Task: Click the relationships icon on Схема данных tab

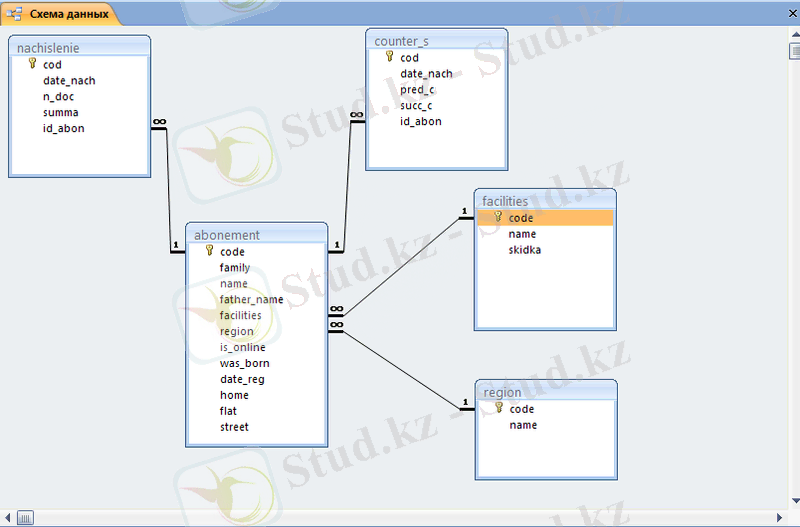Action: [x=14, y=14]
